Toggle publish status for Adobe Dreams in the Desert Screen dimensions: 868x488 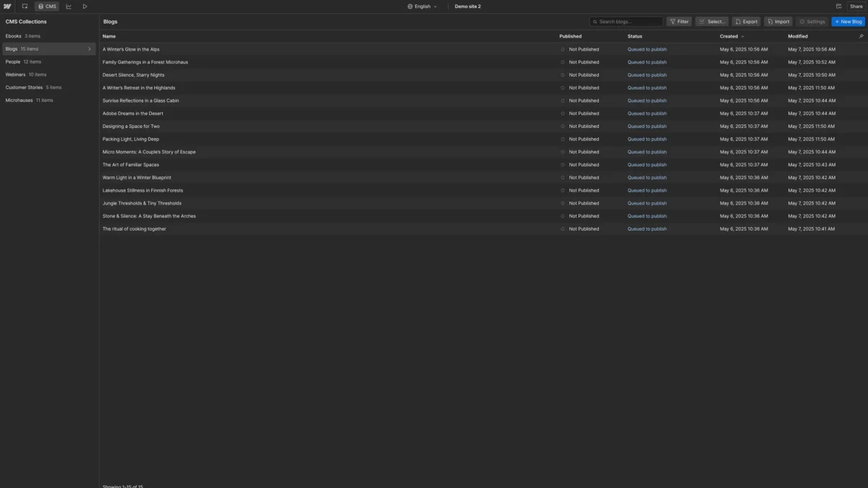pos(563,113)
